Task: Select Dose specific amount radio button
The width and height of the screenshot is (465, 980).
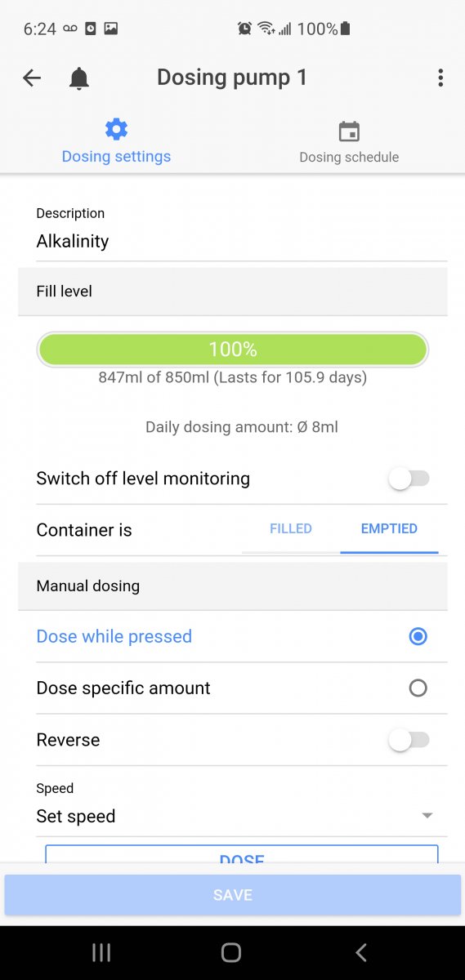Action: click(x=418, y=688)
